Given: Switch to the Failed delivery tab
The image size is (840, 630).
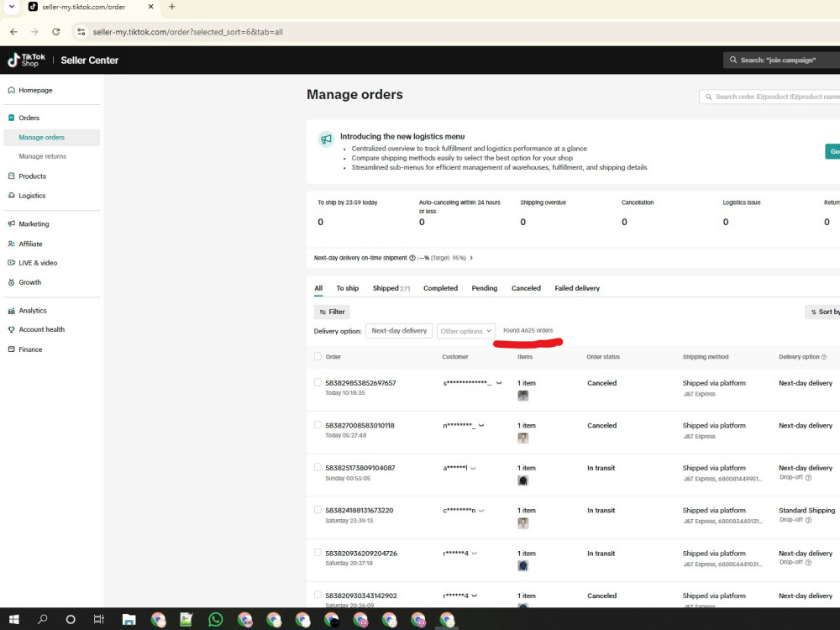Looking at the screenshot, I should coord(577,288).
